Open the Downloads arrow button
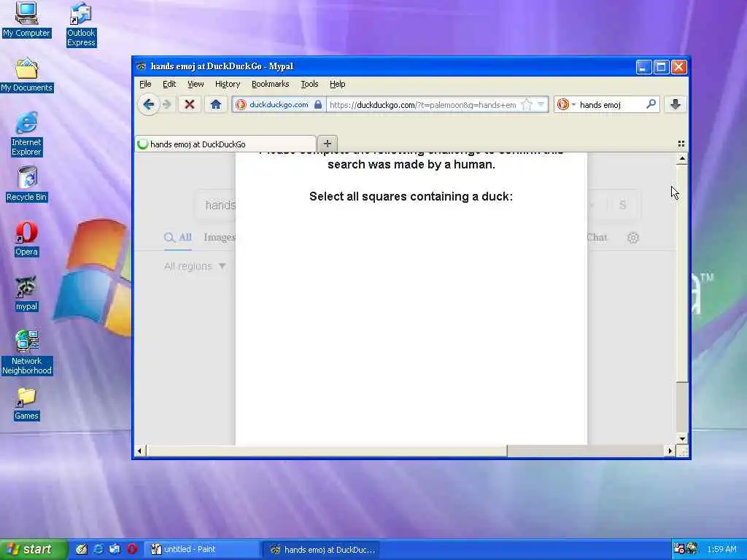This screenshot has height=560, width=747. click(675, 104)
